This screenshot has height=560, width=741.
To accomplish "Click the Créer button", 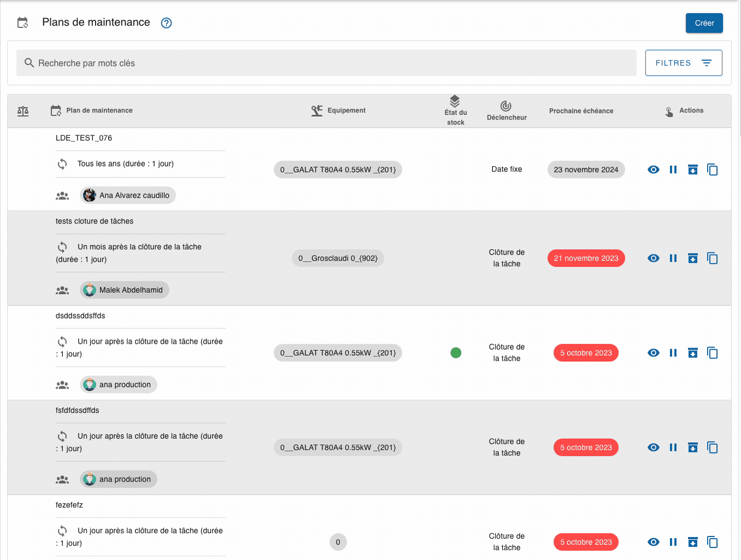I will tap(704, 23).
